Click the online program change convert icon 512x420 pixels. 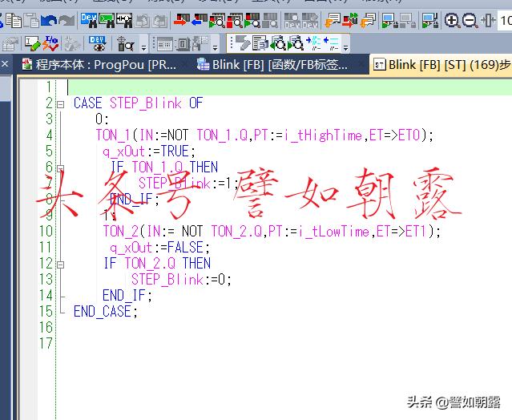point(350,20)
